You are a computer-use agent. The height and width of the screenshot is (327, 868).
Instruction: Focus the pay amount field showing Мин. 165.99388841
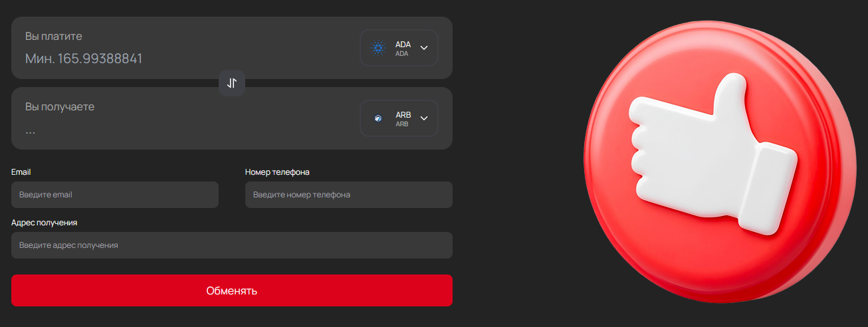click(x=84, y=58)
